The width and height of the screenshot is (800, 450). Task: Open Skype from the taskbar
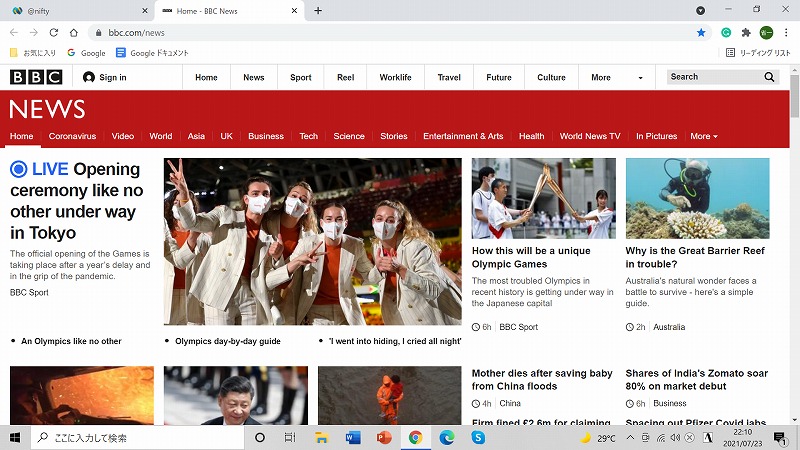click(x=478, y=438)
